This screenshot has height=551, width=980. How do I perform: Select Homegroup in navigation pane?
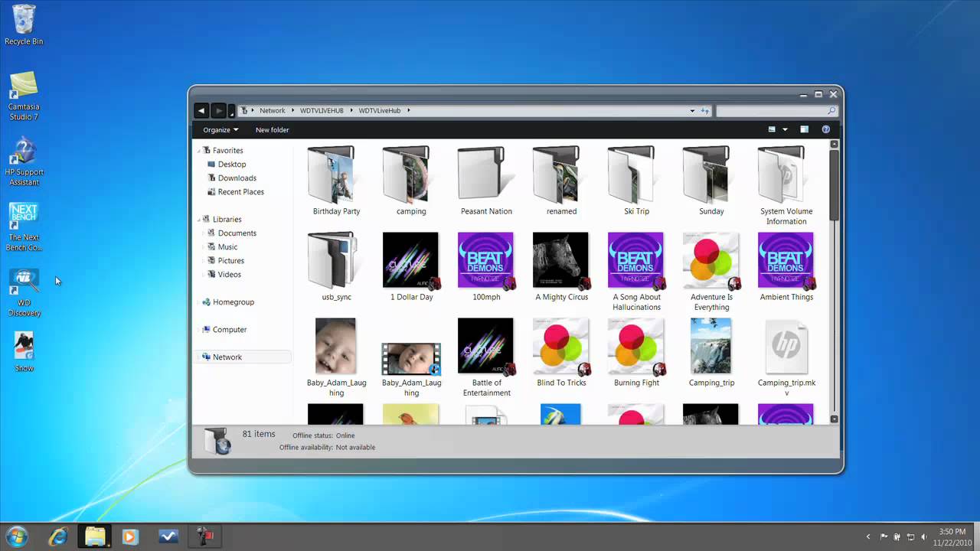coord(234,302)
